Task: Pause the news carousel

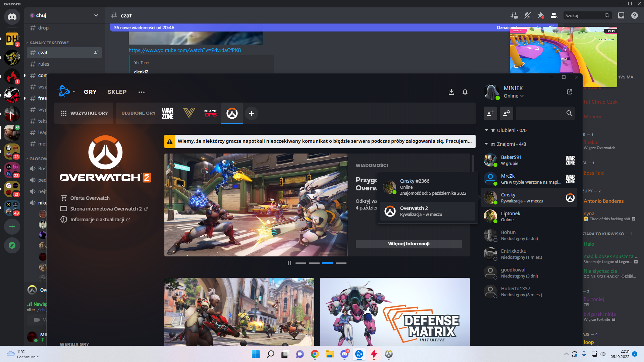Action: pyautogui.click(x=289, y=263)
